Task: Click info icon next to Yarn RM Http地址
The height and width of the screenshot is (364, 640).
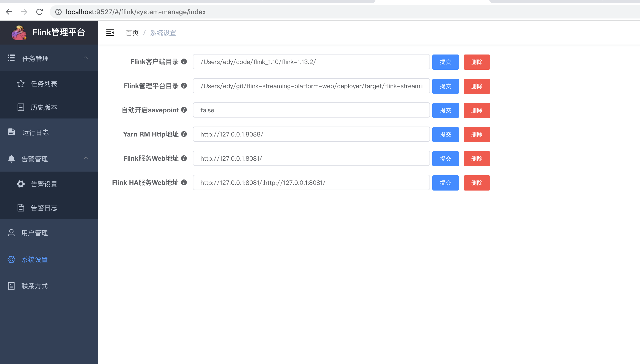Action: pos(184,134)
